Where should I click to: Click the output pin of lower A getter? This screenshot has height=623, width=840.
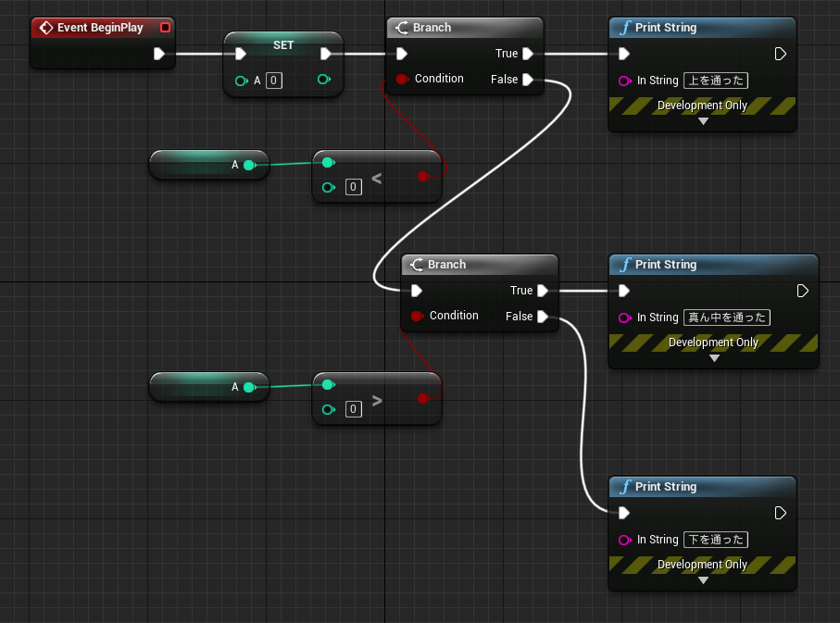click(x=250, y=387)
